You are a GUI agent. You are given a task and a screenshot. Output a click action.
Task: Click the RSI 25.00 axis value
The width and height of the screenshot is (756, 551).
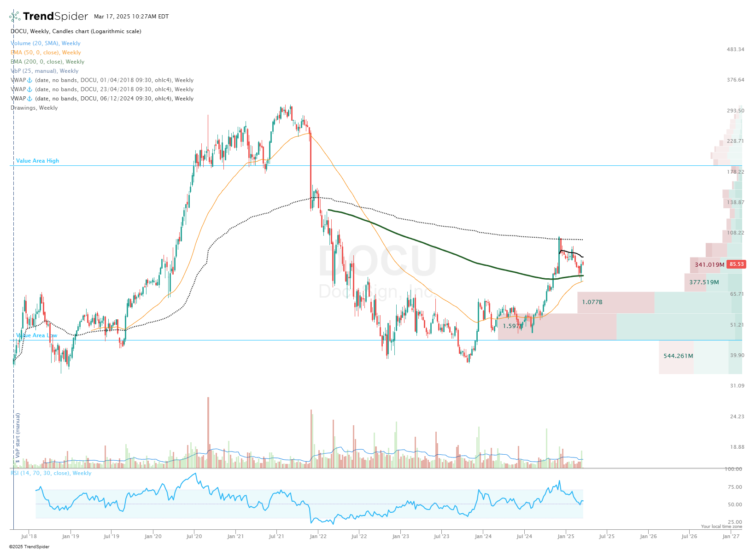pos(735,522)
